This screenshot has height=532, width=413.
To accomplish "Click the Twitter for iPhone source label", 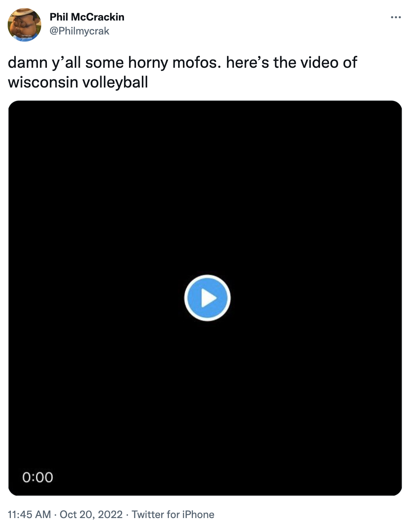I will coord(173,514).
